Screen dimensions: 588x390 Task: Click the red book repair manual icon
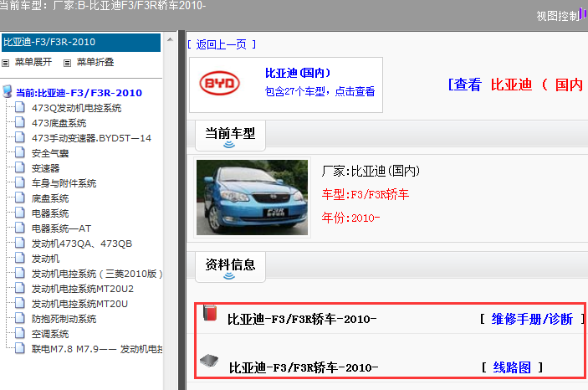click(210, 313)
